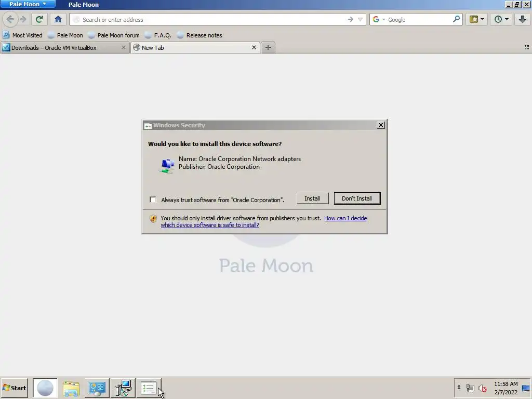Click the Install button
The height and width of the screenshot is (399, 532).
click(312, 198)
